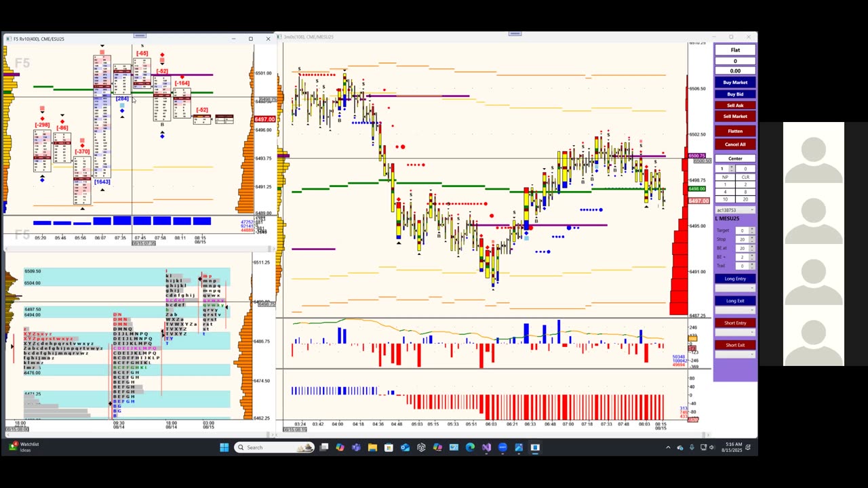
Task: Click the NP quantity preset button
Action: [725, 177]
